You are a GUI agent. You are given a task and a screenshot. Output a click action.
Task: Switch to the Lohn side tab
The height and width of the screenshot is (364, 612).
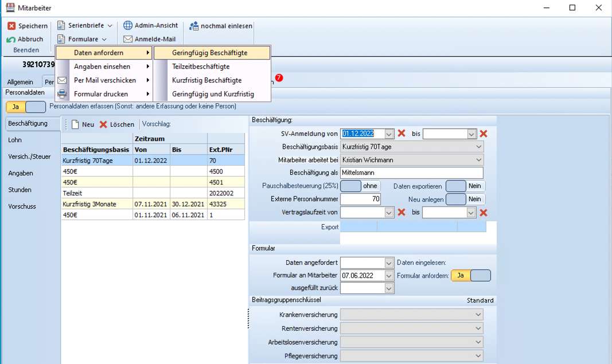15,140
